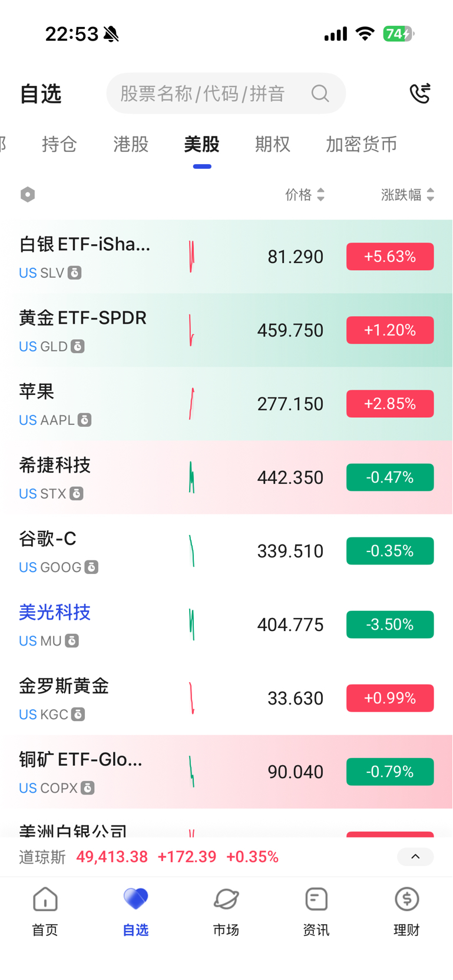Switch to the Hong Kong stocks (港股) tab
The image size is (453, 980).
131,144
